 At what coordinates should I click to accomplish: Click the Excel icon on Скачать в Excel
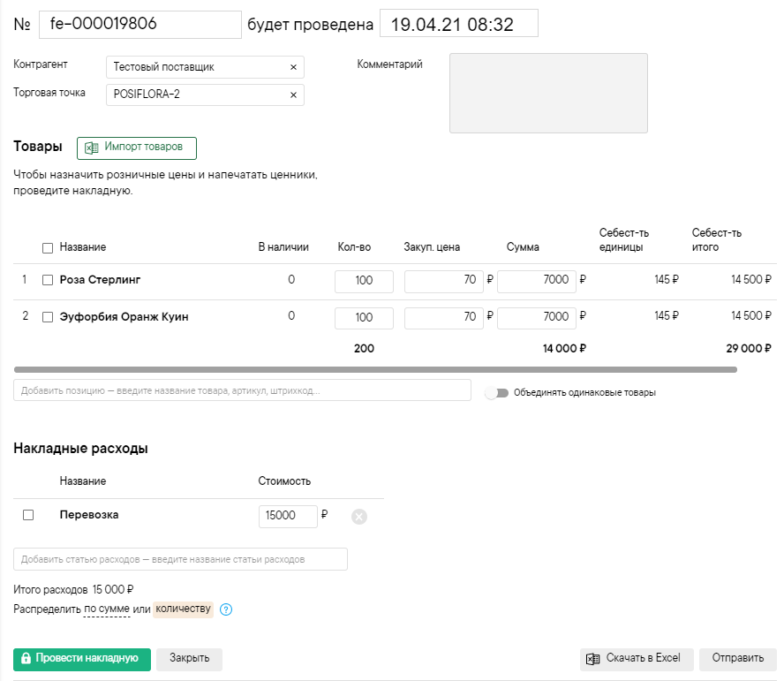pyautogui.click(x=592, y=659)
